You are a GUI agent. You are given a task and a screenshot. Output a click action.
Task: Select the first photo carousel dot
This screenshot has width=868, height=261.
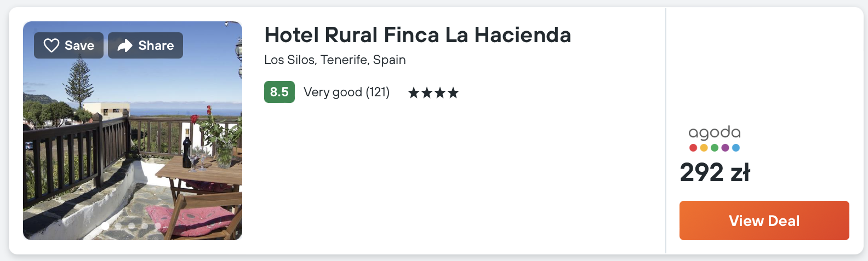click(x=105, y=225)
